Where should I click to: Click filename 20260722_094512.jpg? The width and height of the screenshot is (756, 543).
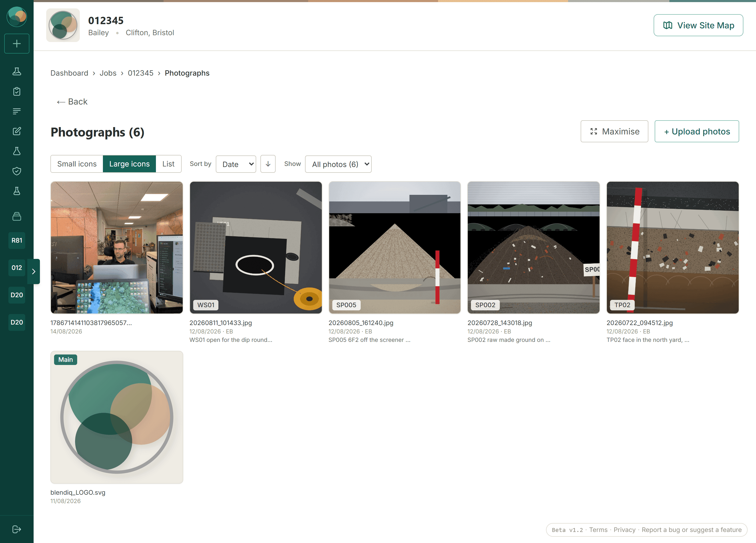pos(640,323)
